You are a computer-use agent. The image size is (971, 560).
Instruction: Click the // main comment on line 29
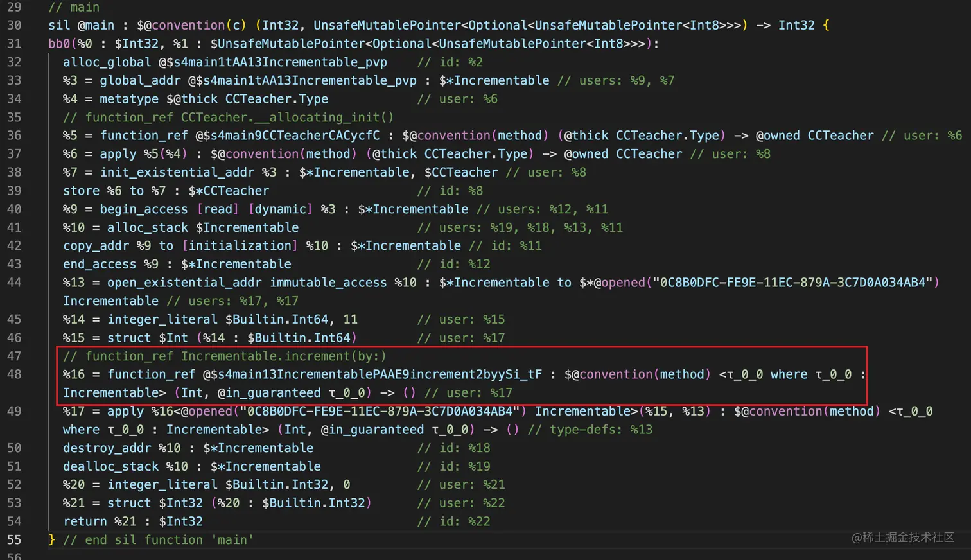tap(74, 7)
